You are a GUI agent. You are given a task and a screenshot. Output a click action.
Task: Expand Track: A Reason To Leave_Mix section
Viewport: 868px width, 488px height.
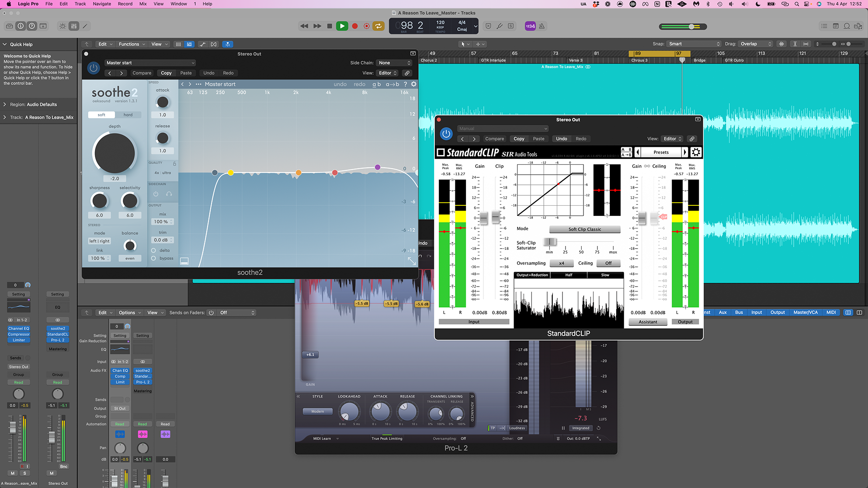(5, 117)
